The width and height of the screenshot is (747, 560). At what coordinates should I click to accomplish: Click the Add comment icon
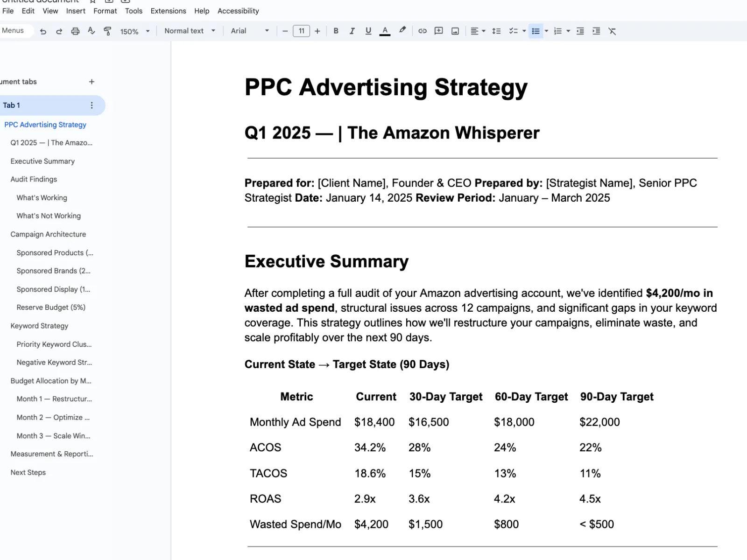438,31
